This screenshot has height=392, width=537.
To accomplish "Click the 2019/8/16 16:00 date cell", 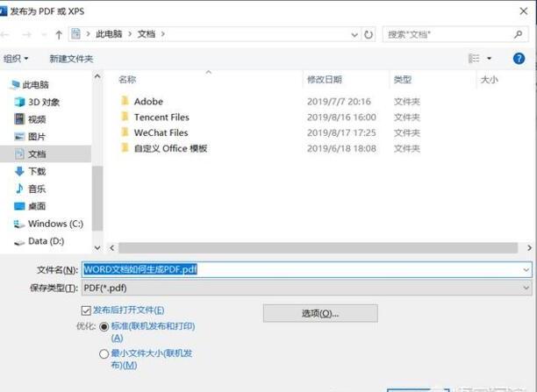I will coord(341,118).
